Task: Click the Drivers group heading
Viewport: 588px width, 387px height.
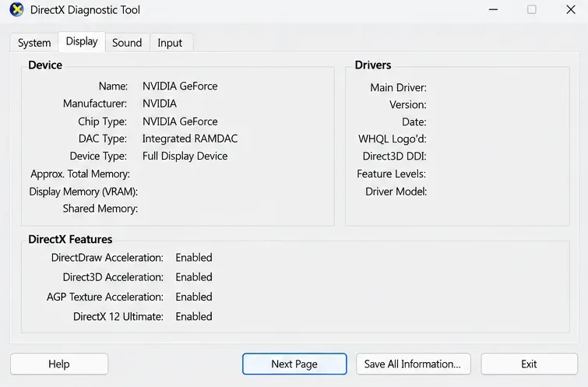Action: pos(373,65)
